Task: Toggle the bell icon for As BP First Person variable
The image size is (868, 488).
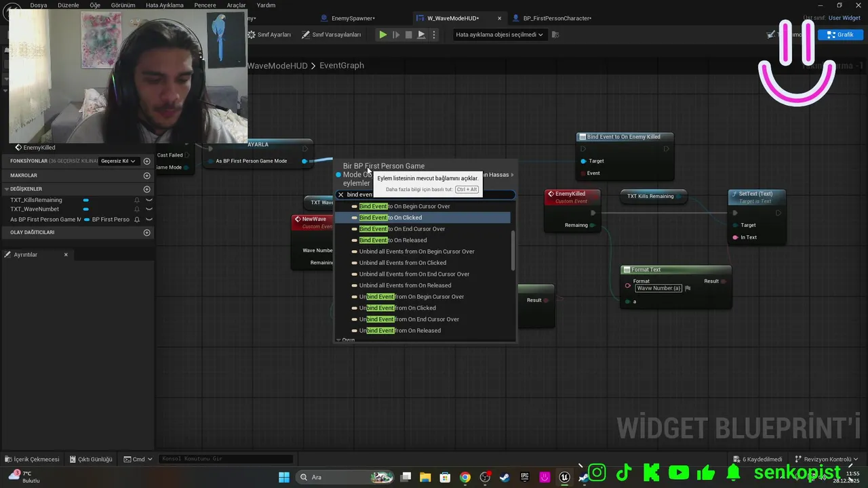Action: point(137,220)
